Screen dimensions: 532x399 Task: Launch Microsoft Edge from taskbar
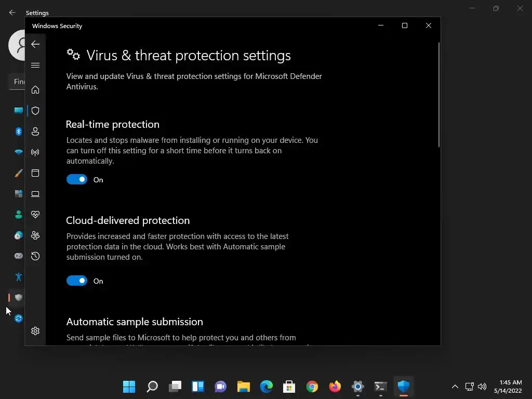[x=267, y=387]
